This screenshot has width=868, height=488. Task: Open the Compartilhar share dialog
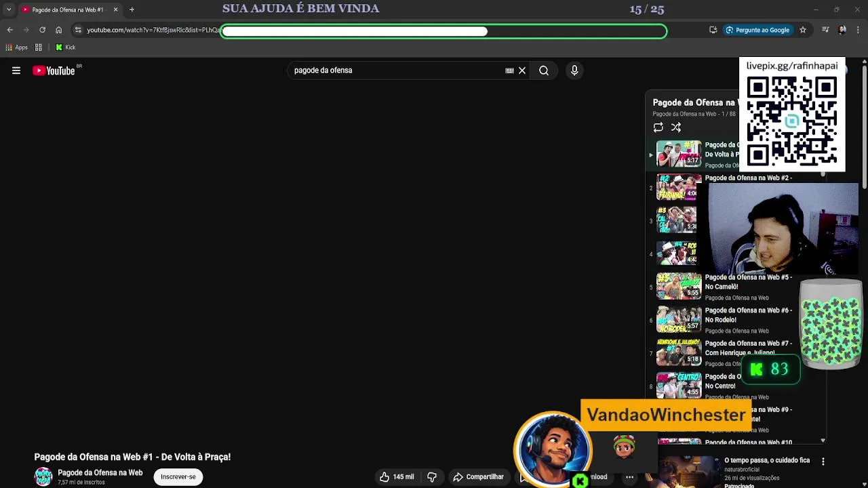click(x=479, y=476)
